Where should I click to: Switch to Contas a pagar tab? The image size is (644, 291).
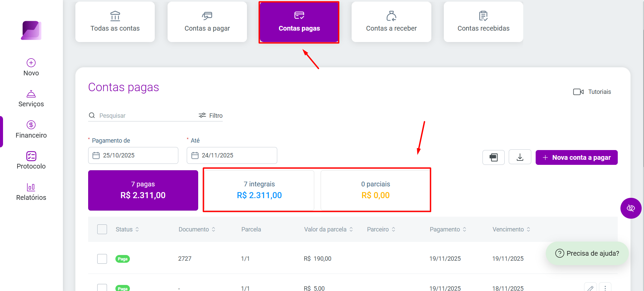(x=207, y=22)
